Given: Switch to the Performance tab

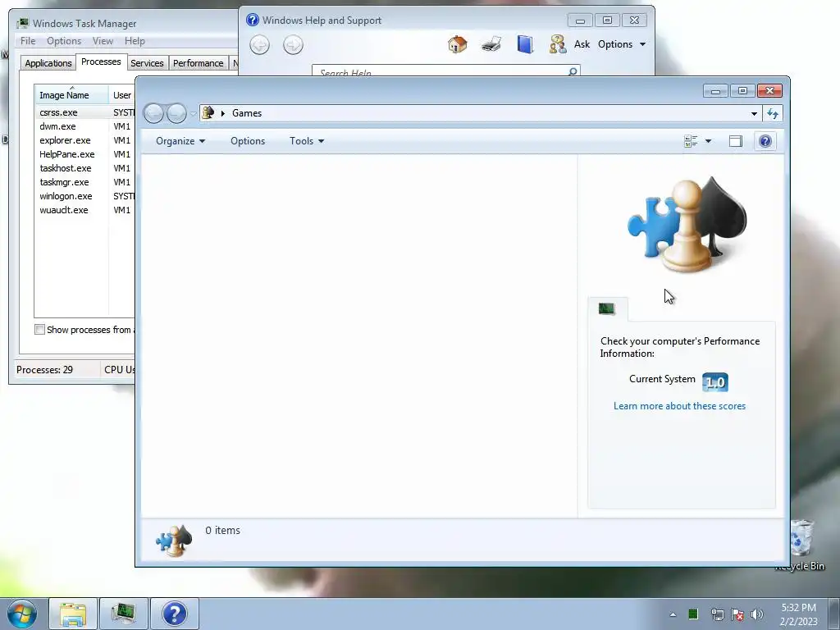Looking at the screenshot, I should 198,63.
